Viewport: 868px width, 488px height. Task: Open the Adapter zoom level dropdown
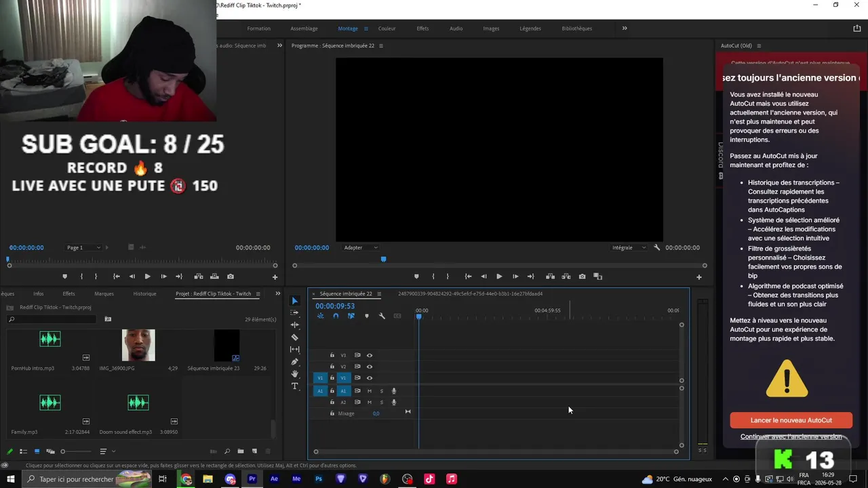[x=361, y=247]
